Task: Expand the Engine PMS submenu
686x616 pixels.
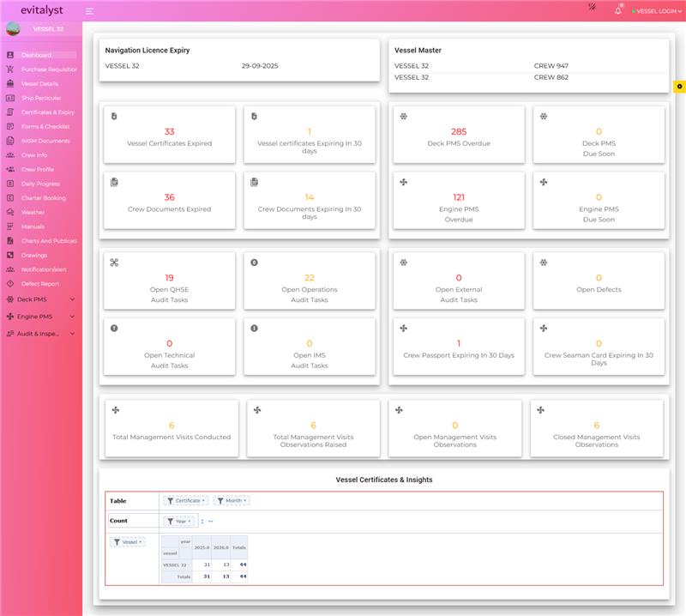Action: pos(72,317)
